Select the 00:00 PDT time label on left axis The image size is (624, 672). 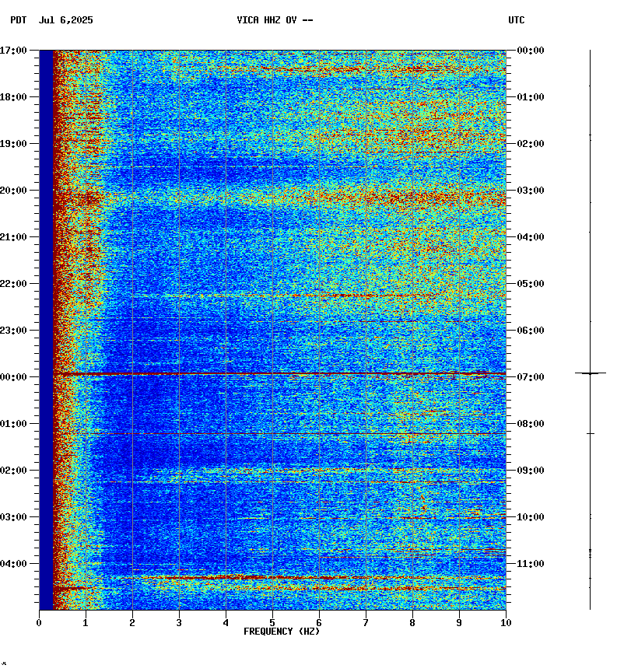coord(16,377)
